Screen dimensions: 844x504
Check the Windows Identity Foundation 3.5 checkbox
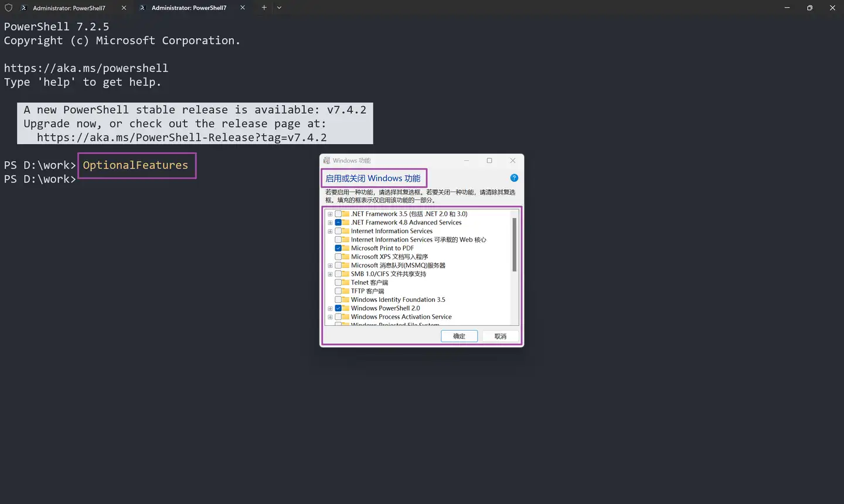tap(338, 299)
